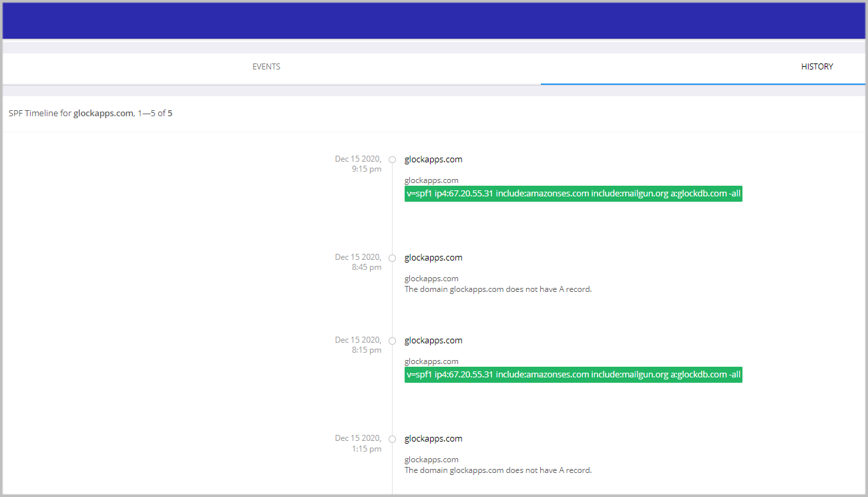
Task: Click the blue header banner at the top
Action: click(x=434, y=20)
